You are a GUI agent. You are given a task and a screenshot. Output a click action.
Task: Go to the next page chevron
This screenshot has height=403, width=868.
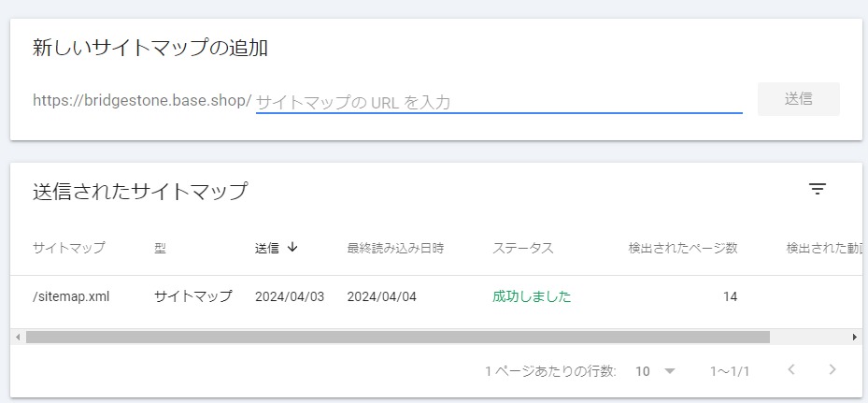832,369
